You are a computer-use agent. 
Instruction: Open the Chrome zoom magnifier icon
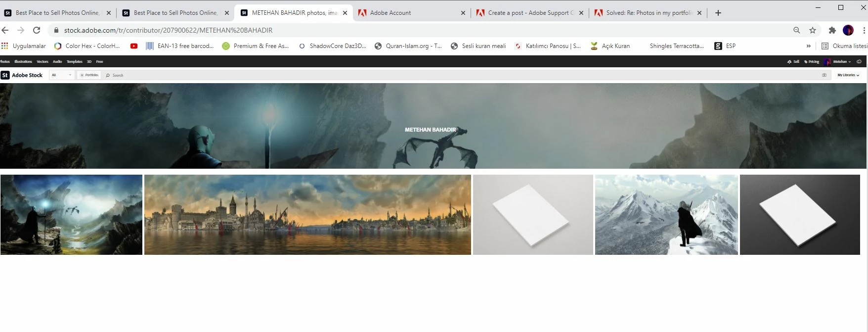click(797, 30)
